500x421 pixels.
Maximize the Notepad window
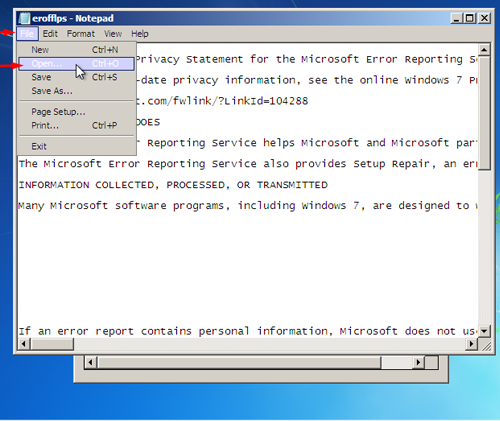(470, 18)
